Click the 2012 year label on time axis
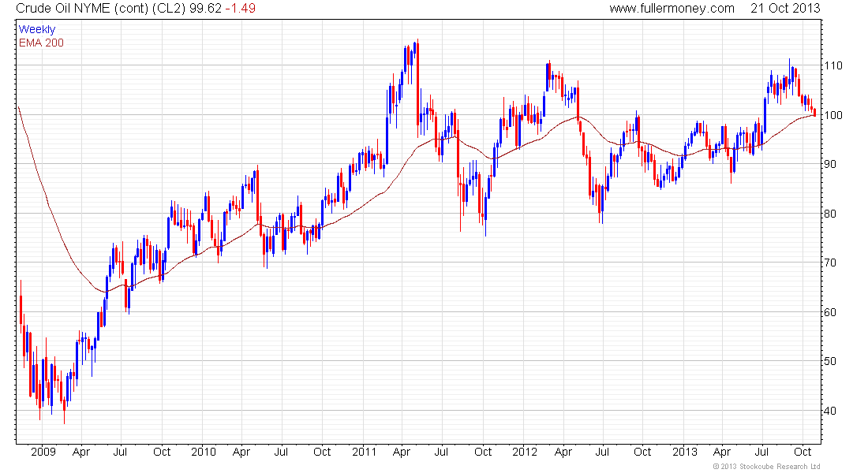Image resolution: width=868 pixels, height=473 pixels. pos(524,452)
